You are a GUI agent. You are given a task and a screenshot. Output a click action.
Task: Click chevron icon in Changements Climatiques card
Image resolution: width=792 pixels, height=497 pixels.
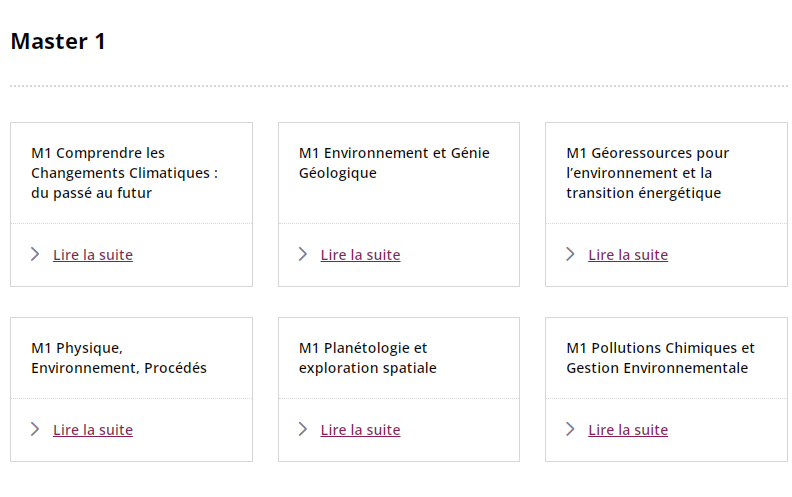point(35,254)
